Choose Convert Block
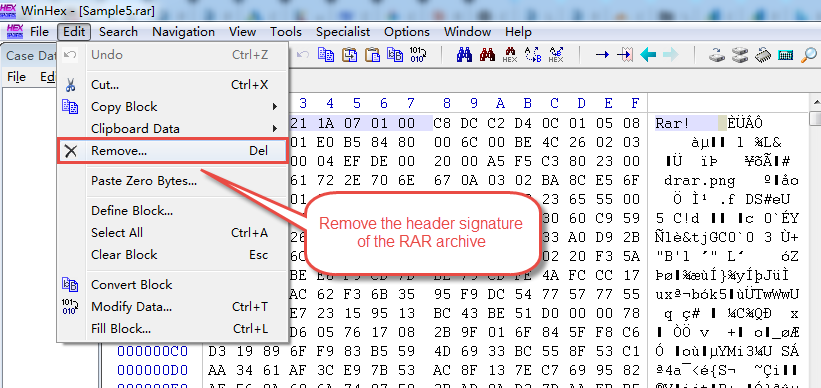The image size is (821, 388). pyautogui.click(x=172, y=285)
